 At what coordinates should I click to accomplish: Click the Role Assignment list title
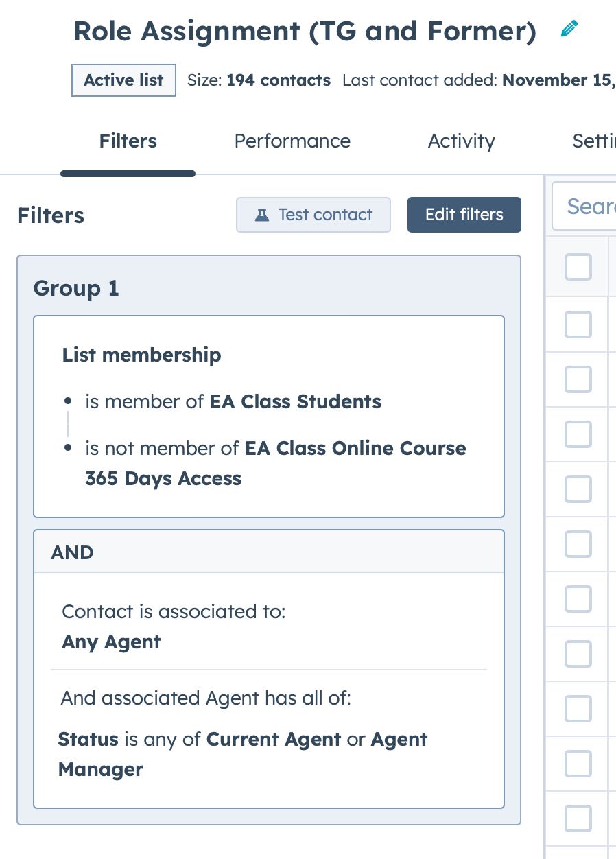coord(305,31)
